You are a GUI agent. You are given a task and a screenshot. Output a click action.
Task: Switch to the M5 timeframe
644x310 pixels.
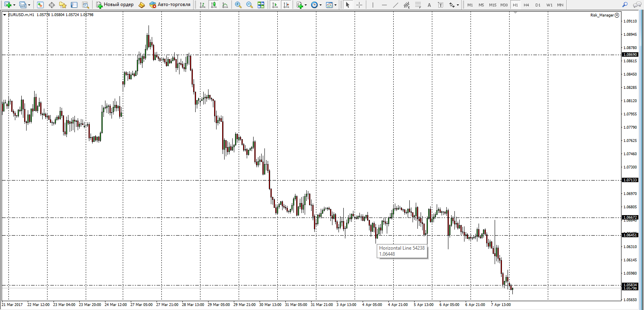481,5
